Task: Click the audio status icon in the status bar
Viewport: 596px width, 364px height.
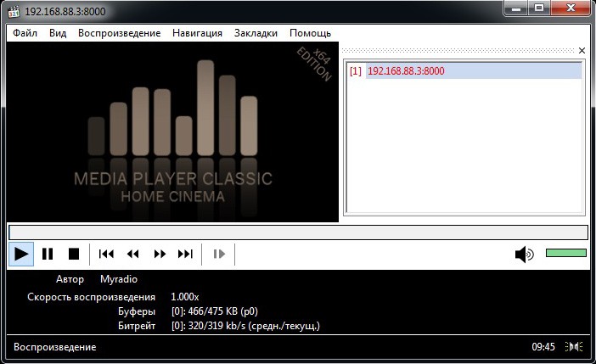Action: pos(575,347)
